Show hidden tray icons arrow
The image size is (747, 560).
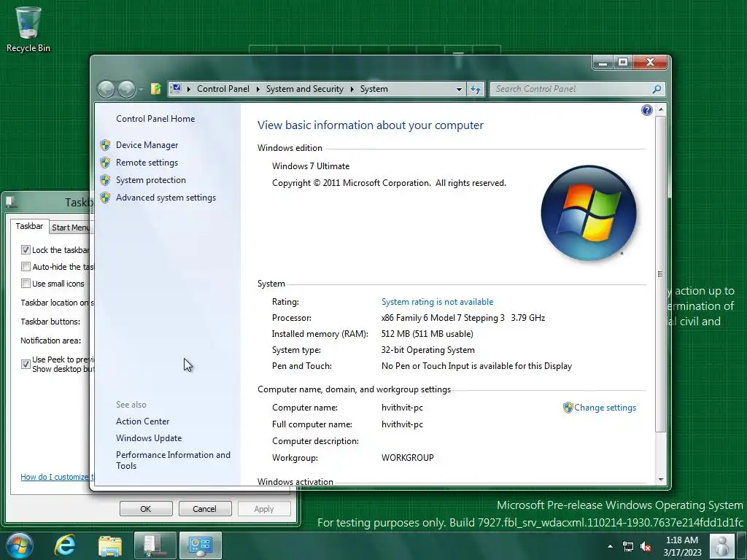click(610, 546)
